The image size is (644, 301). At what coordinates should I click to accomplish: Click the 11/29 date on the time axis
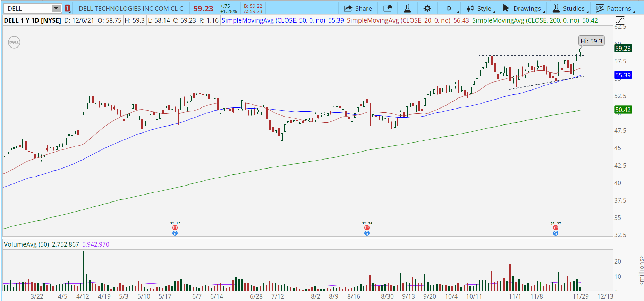(581, 296)
